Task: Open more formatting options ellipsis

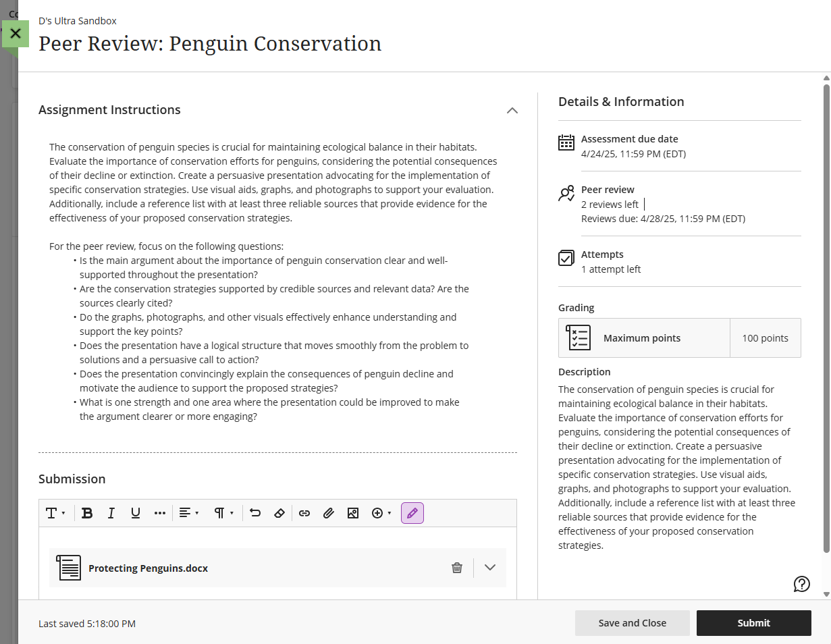Action: [x=160, y=513]
